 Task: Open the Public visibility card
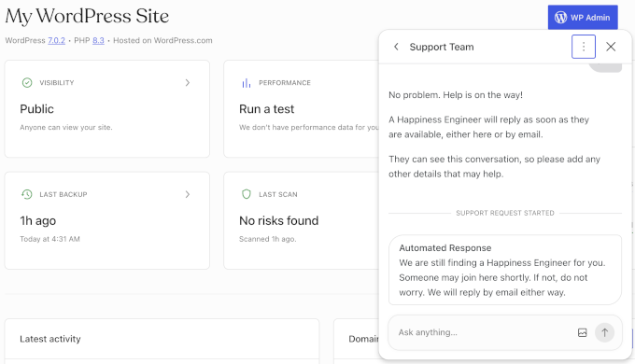(106, 109)
